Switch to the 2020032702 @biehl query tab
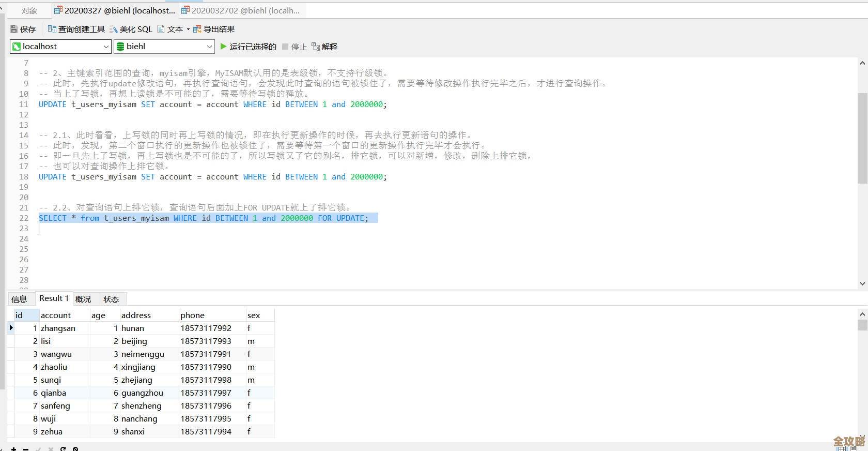Viewport: 868px width, 451px height. (x=243, y=10)
